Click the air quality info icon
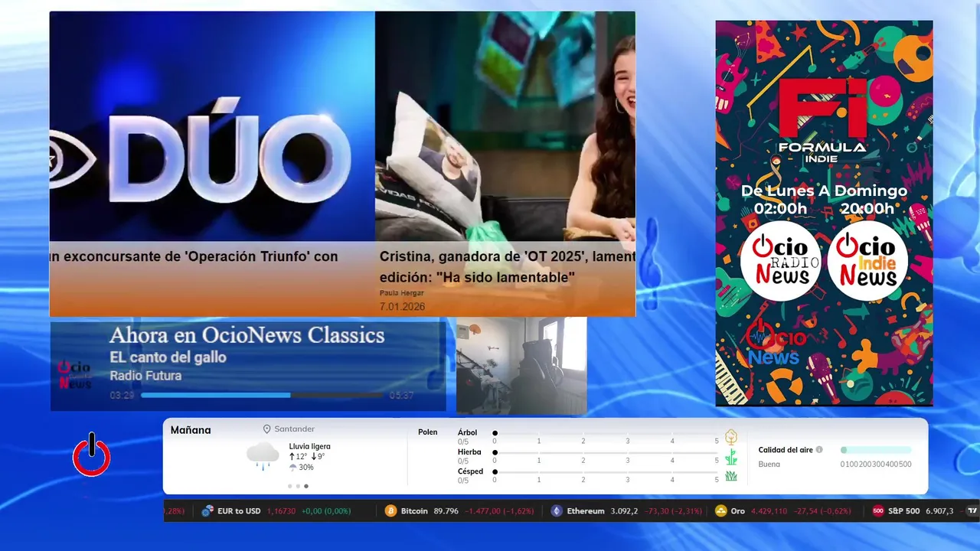The height and width of the screenshot is (551, 980). (x=819, y=450)
